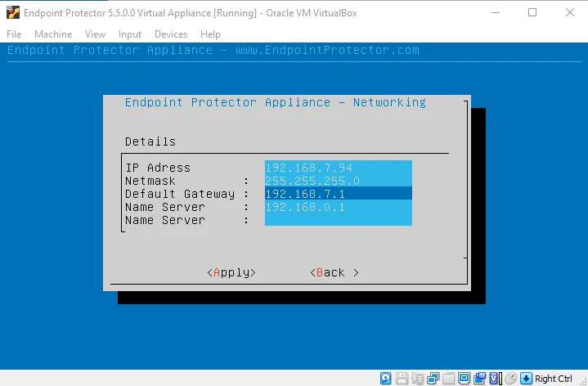
Task: Click the 'Default Gateway' label
Action: tap(180, 194)
